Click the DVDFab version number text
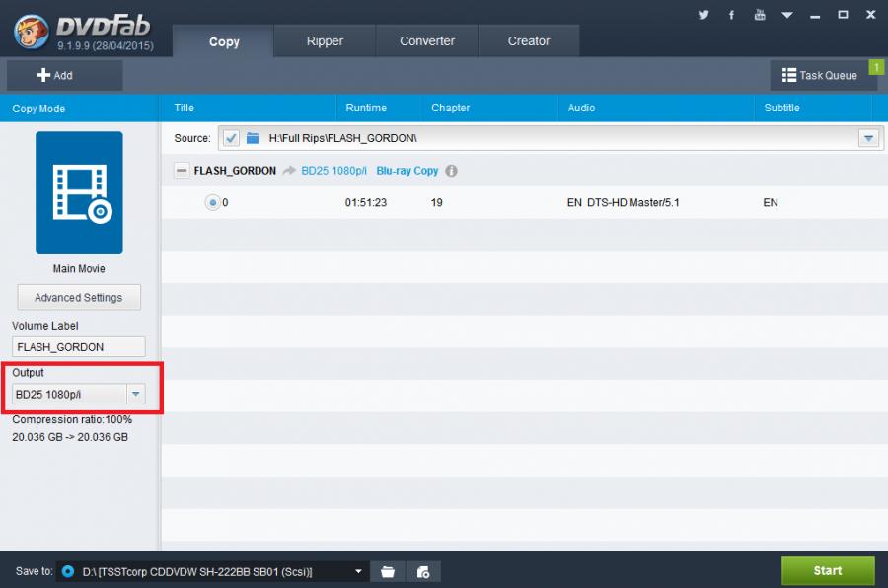Image resolution: width=888 pixels, height=588 pixels. click(x=106, y=46)
